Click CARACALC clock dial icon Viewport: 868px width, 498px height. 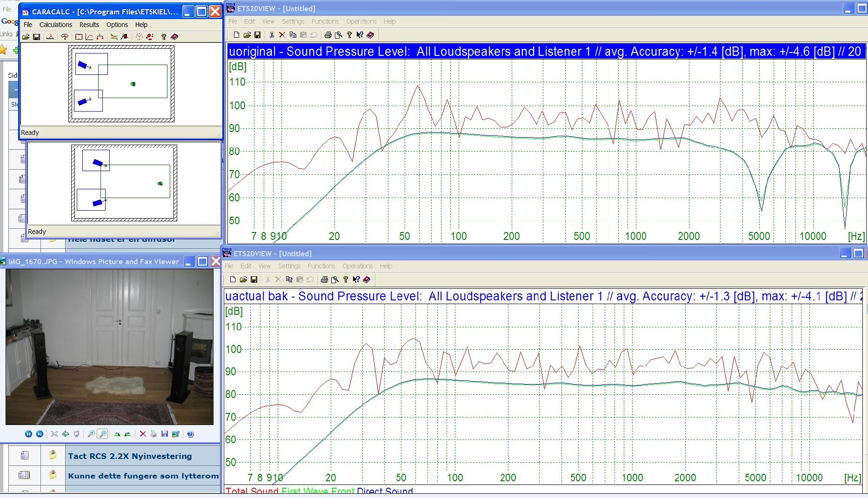pos(139,37)
